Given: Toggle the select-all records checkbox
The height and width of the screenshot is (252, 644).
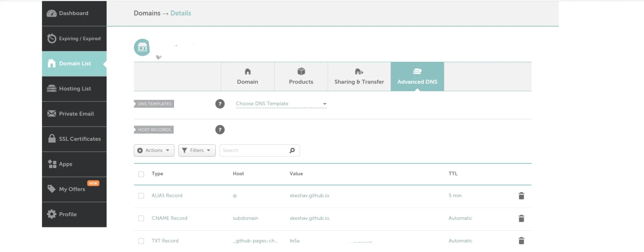Looking at the screenshot, I should coord(141,174).
